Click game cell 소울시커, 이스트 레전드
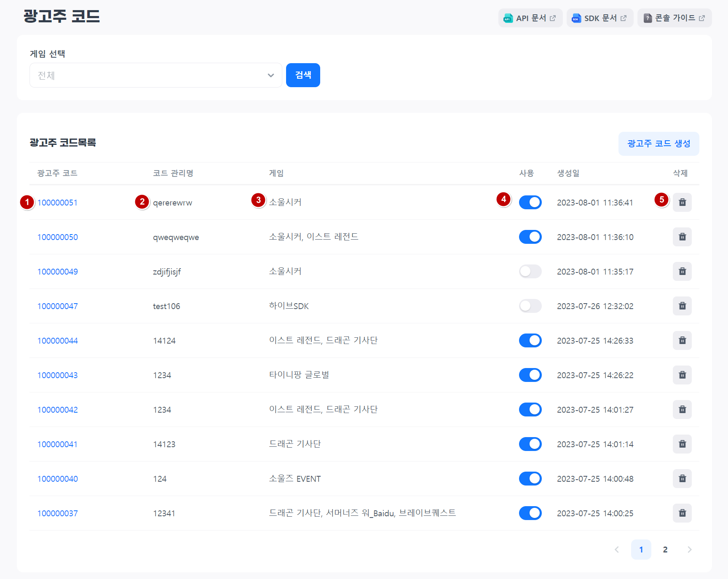Viewport: 728px width, 579px height. [x=314, y=237]
